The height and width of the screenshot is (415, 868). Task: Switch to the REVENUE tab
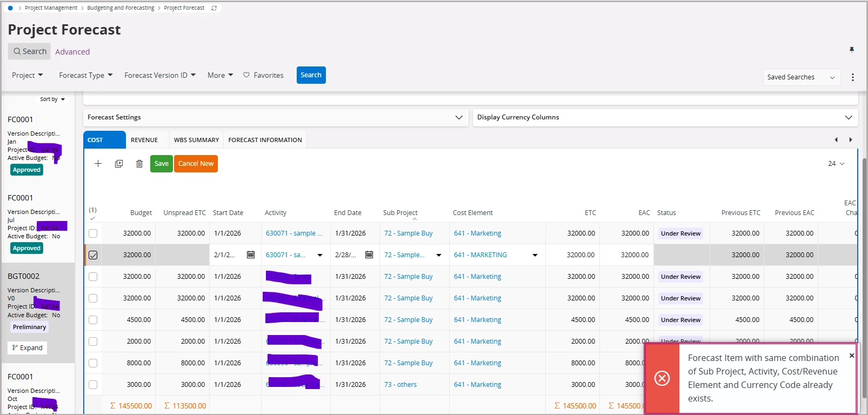pos(144,140)
